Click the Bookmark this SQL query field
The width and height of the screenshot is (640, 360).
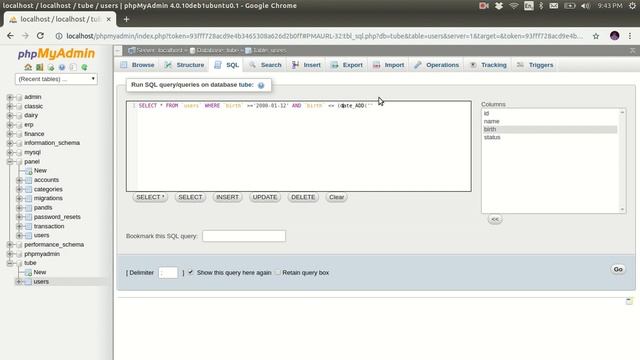244,236
